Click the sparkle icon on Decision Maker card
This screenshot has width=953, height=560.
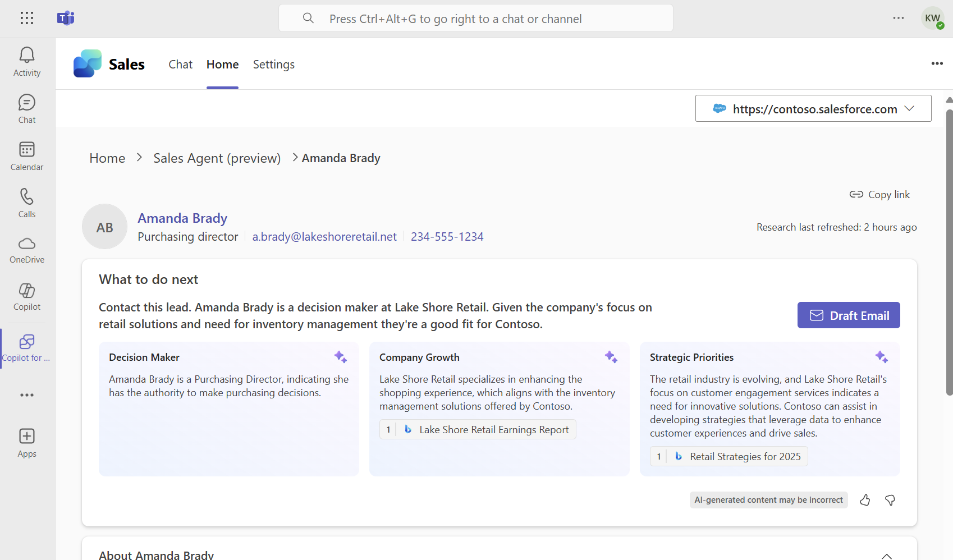point(341,356)
